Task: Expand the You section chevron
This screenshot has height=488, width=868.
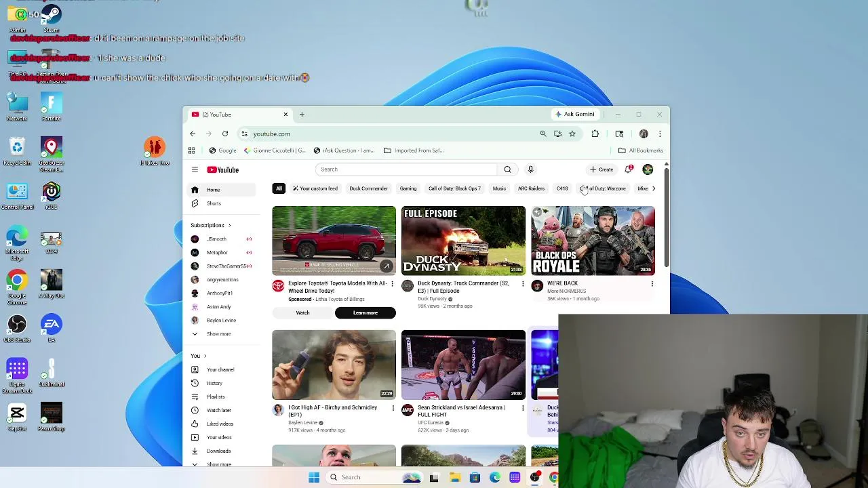Action: [205, 356]
